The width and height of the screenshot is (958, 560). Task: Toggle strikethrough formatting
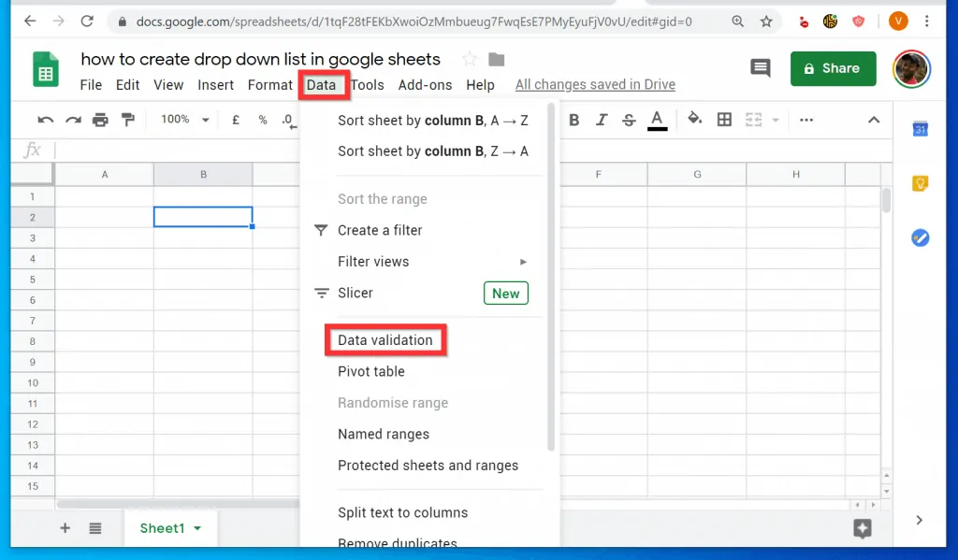coord(629,120)
